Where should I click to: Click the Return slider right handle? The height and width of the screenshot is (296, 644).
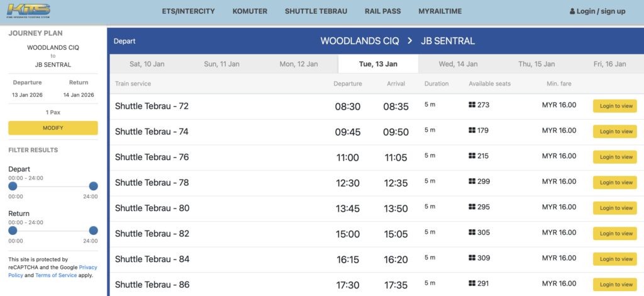click(94, 231)
